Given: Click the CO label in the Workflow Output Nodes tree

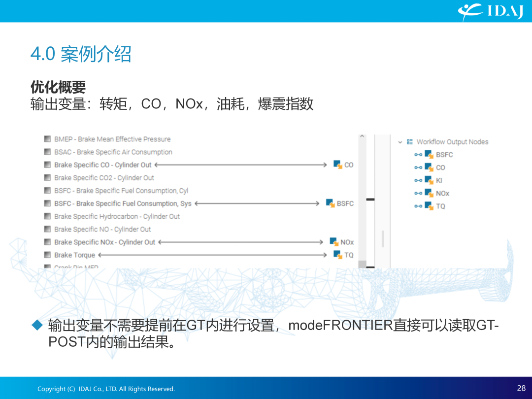Looking at the screenshot, I should tap(440, 167).
